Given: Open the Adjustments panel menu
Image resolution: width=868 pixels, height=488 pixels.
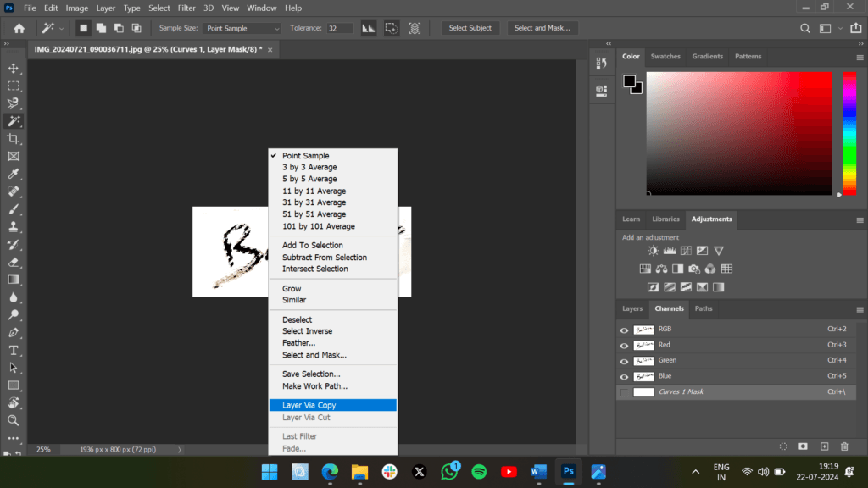Looking at the screenshot, I should click(860, 220).
